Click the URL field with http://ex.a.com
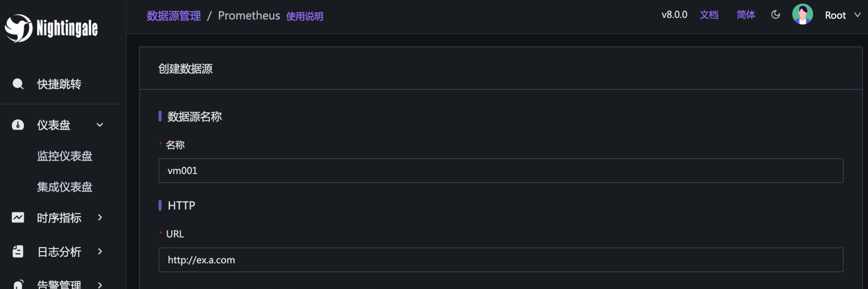Screen dimensions: 868x289 [x=501, y=260]
